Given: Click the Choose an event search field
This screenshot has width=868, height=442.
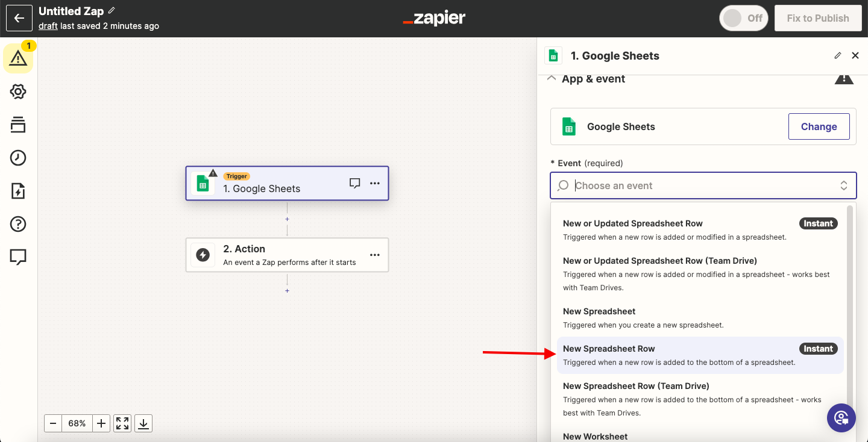Looking at the screenshot, I should [703, 185].
